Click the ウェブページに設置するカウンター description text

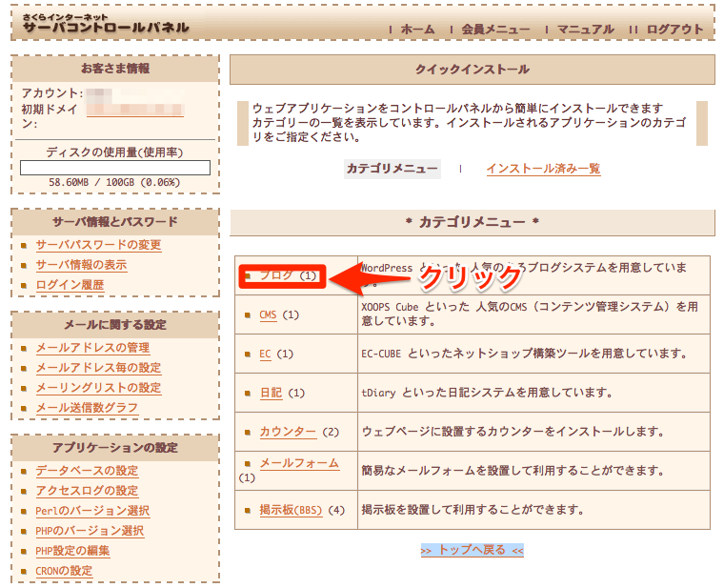[513, 432]
